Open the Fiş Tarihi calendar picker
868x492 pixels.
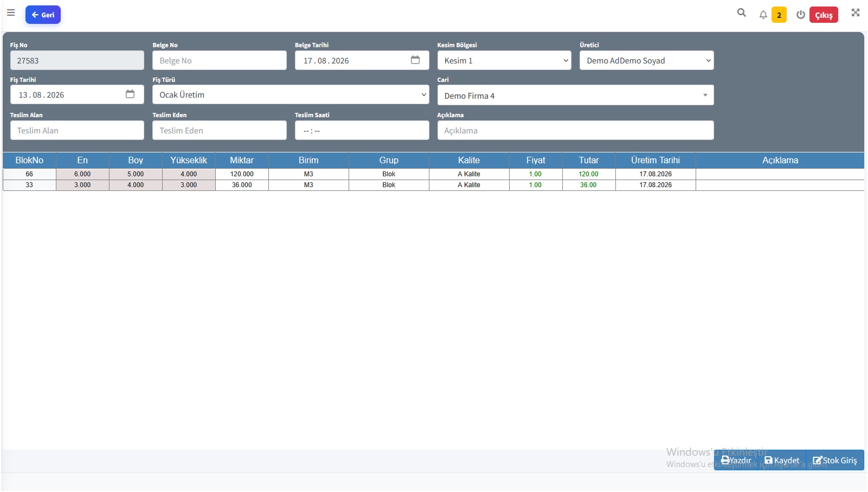point(130,94)
